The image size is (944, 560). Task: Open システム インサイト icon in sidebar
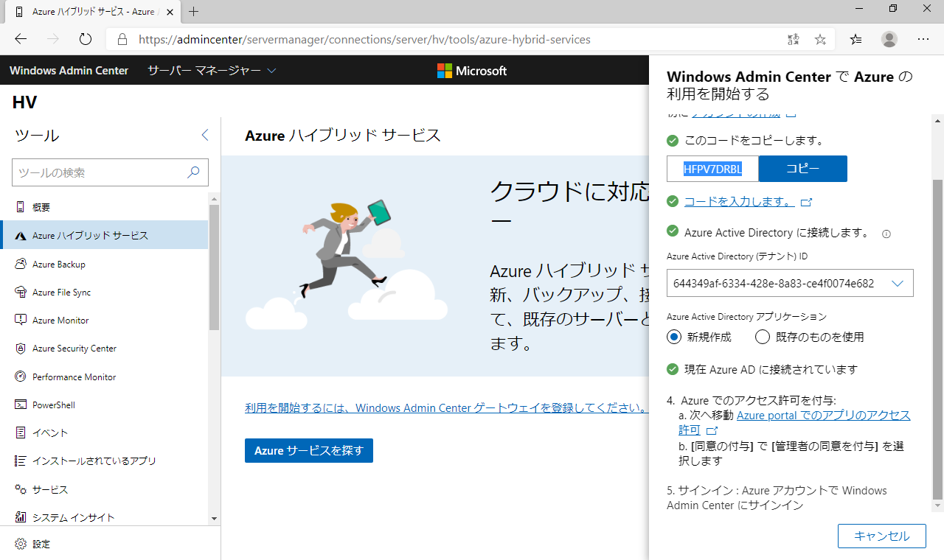pos(20,517)
